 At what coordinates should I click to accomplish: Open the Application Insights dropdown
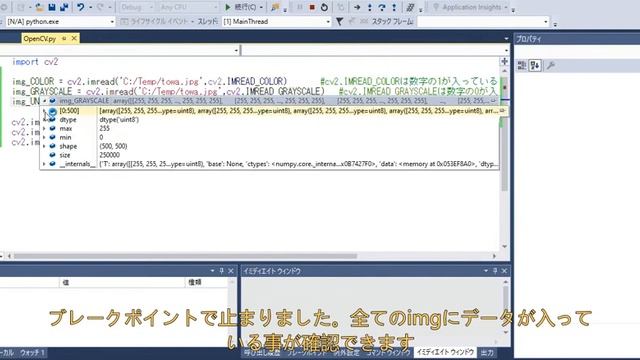pos(506,7)
